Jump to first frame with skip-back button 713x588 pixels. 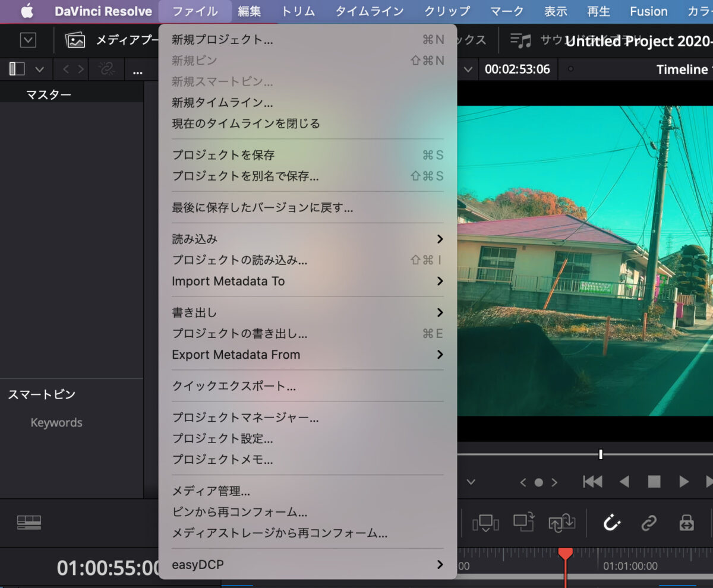coord(592,482)
